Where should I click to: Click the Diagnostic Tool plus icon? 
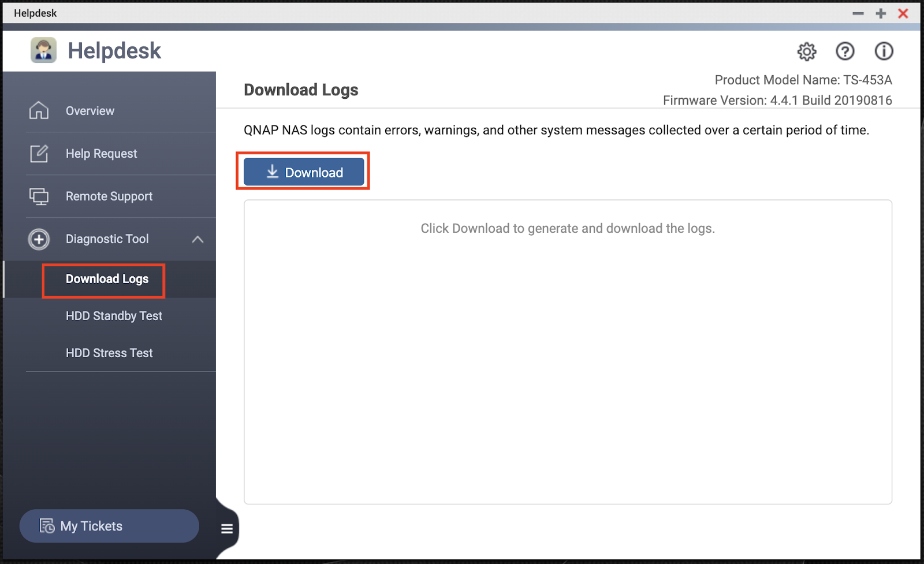pyautogui.click(x=39, y=239)
